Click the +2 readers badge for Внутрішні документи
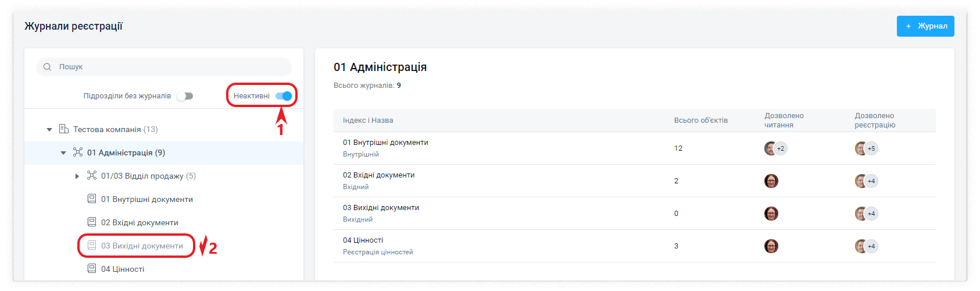Screen dimensions: 980x291 [781, 148]
